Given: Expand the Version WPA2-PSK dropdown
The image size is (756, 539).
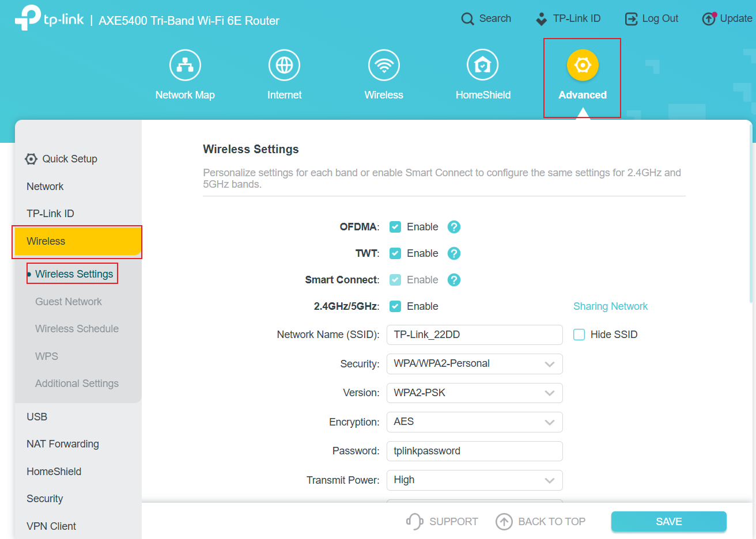Looking at the screenshot, I should click(474, 393).
